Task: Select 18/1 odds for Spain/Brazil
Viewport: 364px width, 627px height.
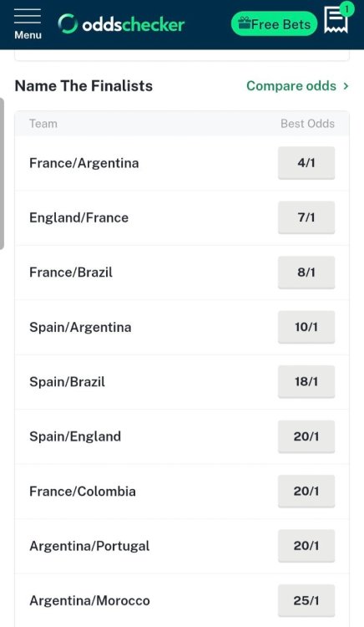Action: (306, 381)
